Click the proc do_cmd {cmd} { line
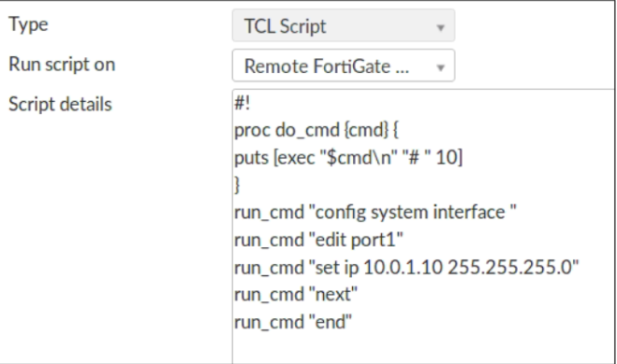Viewport: 617px width, 364px height. point(316,130)
